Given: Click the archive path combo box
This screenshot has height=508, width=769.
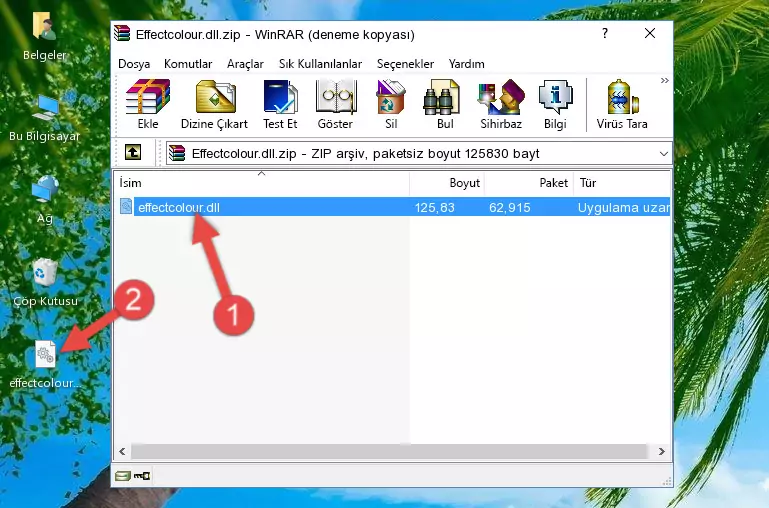Looking at the screenshot, I should [x=419, y=153].
